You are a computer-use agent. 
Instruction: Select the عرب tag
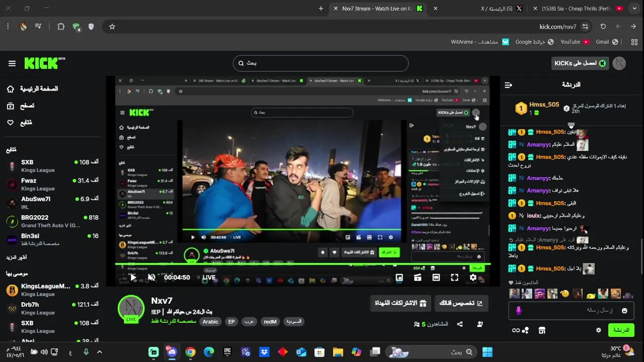[249, 322]
